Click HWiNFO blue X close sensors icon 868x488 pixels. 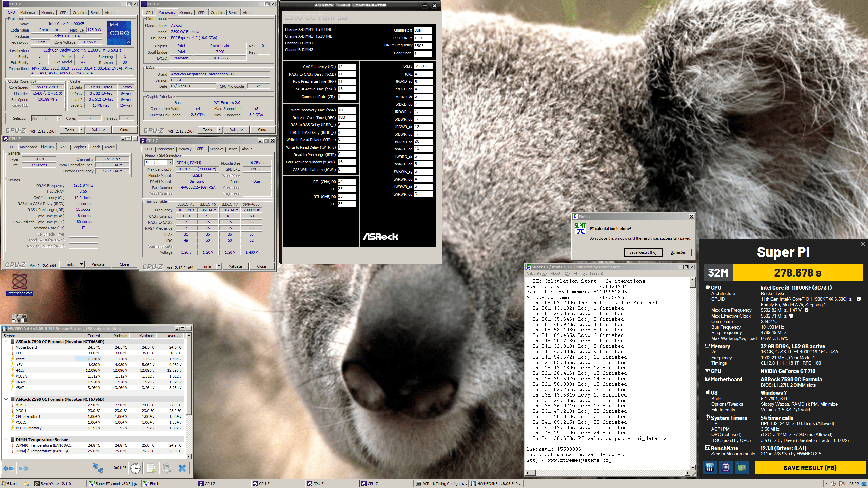tap(182, 468)
